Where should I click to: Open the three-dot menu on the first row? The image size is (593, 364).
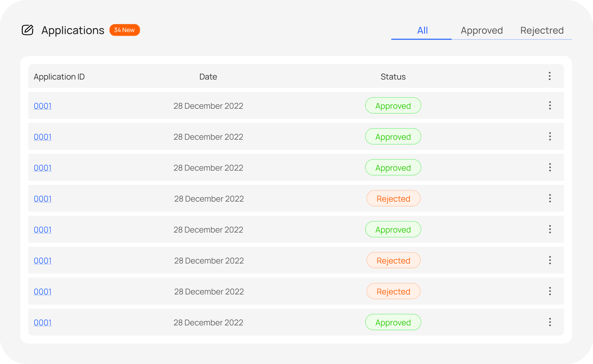point(550,105)
